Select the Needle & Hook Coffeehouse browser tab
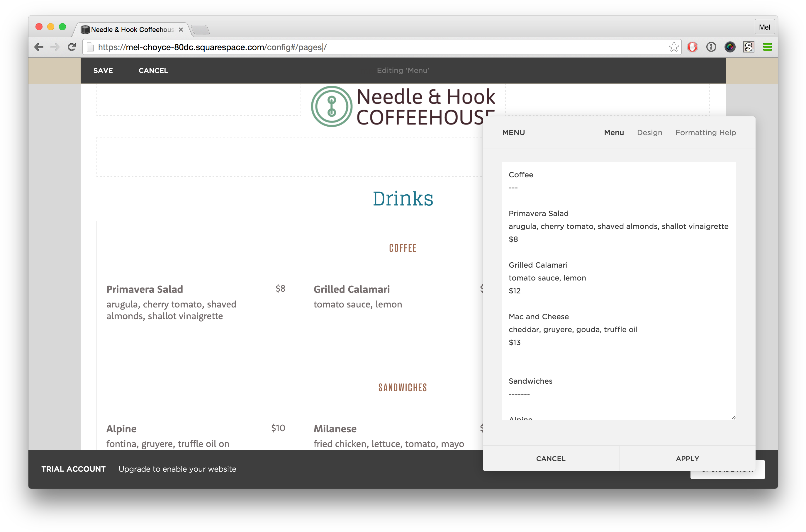The height and width of the screenshot is (532, 806). click(x=132, y=30)
